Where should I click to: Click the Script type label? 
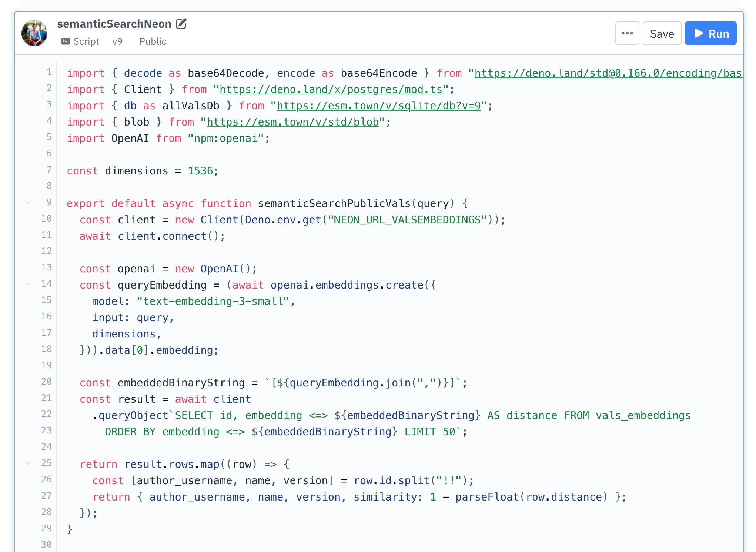tap(86, 41)
